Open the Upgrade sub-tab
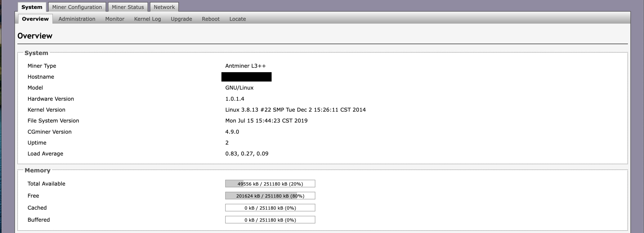Screen dimensions: 644x233 181,19
